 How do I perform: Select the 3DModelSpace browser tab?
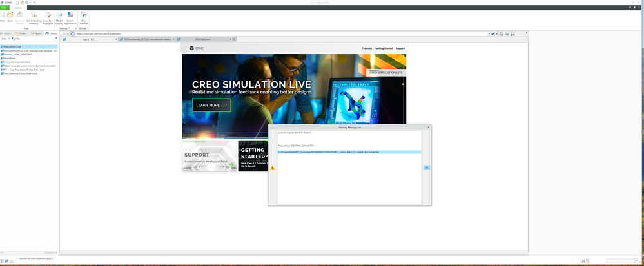pos(203,39)
